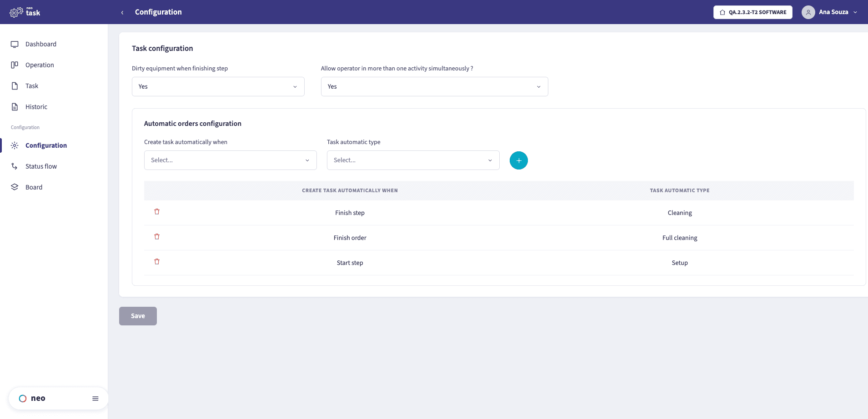Click the Task configuration heading

(x=162, y=48)
